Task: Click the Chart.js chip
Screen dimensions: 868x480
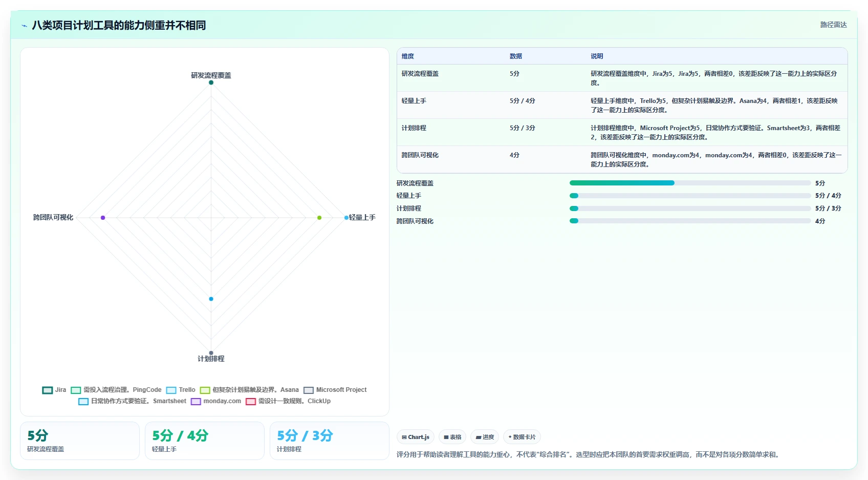Action: tap(416, 437)
